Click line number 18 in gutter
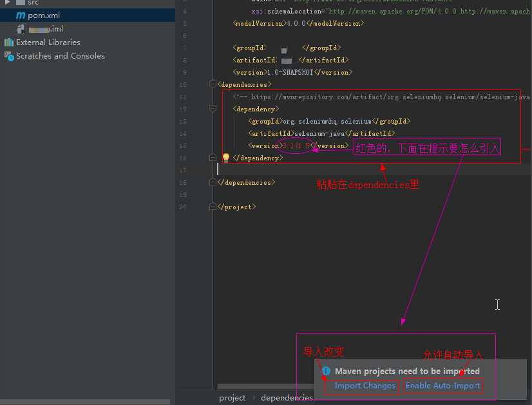This screenshot has width=532, height=405. pos(183,182)
